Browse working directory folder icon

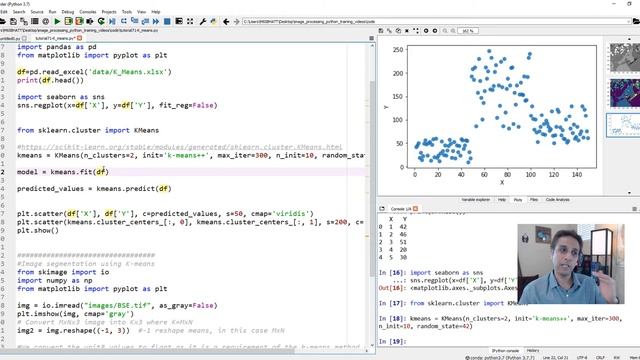pos(636,21)
